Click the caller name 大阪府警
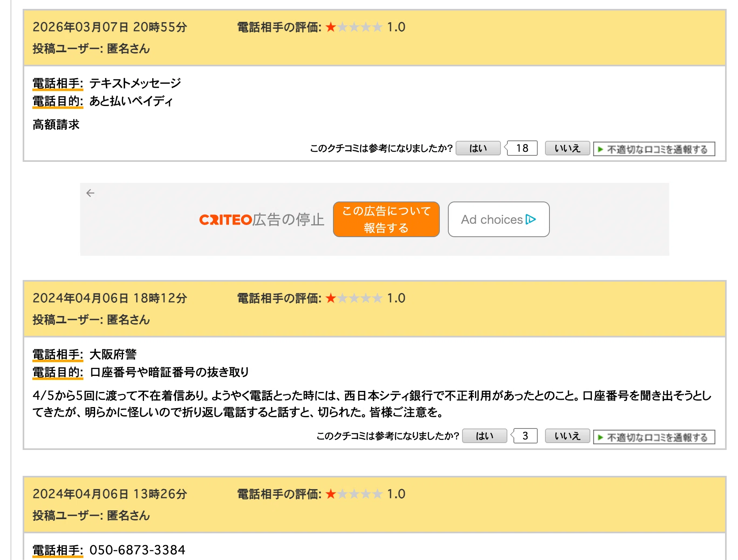 point(113,354)
